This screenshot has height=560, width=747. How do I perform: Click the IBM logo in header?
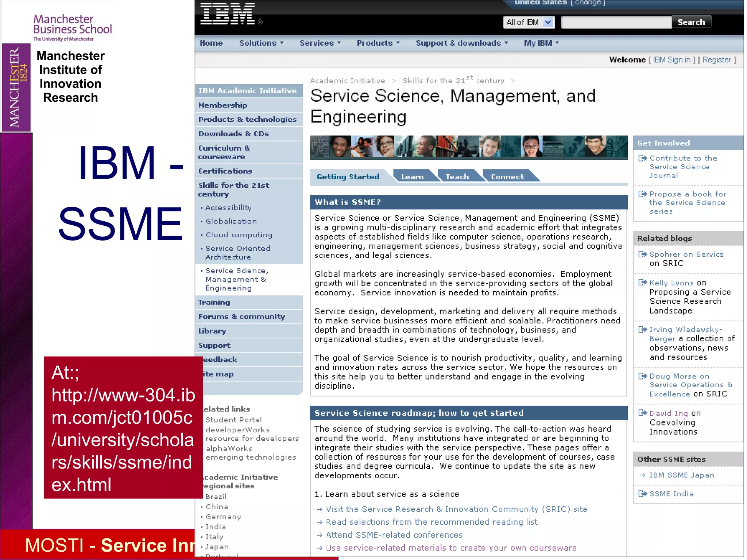pos(228,14)
